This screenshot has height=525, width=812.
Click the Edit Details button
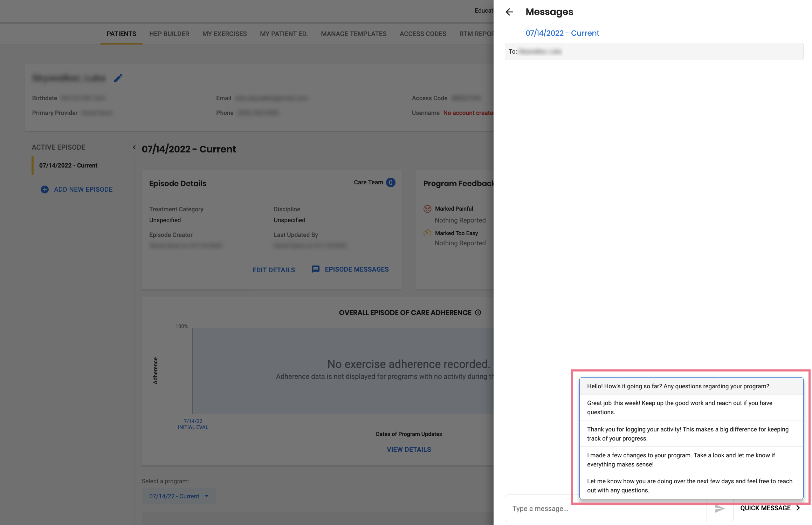pos(274,270)
